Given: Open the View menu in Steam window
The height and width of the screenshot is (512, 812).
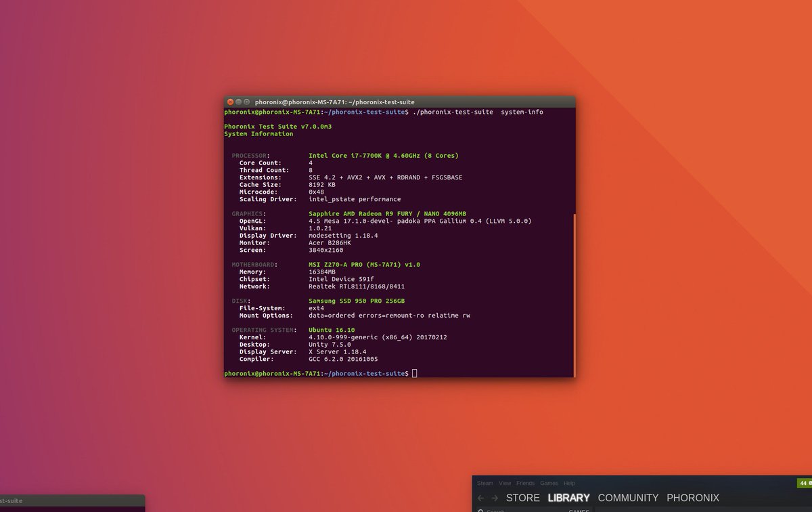Looking at the screenshot, I should 505,483.
